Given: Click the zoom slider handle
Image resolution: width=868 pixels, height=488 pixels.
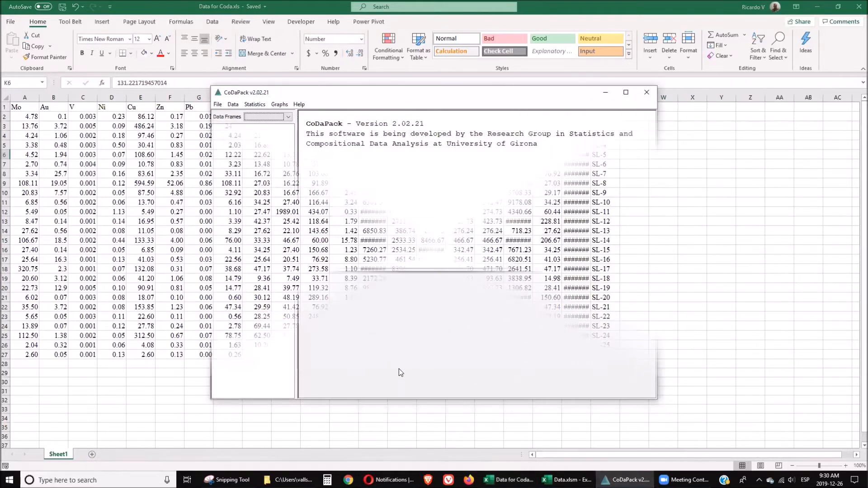Looking at the screenshot, I should click(x=819, y=465).
